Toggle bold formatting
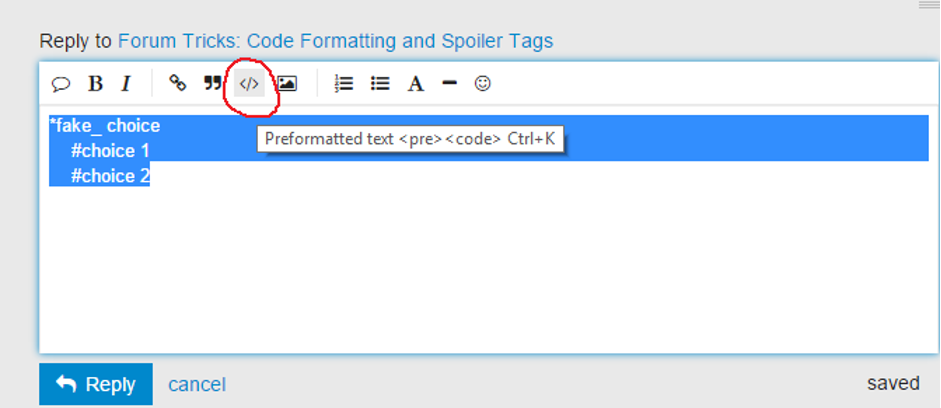941x408 pixels. pos(95,84)
